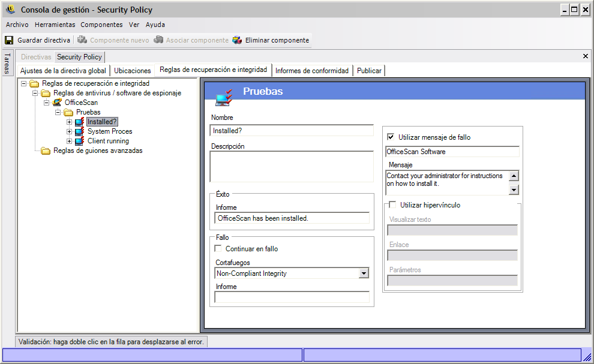
Task: Enable the Utilizar hipervínculo checkbox
Action: 393,205
